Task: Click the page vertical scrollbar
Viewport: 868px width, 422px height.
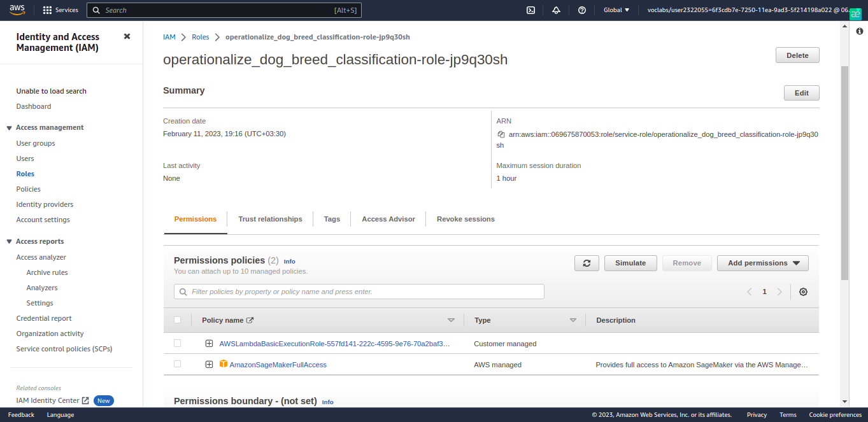Action: pyautogui.click(x=844, y=172)
